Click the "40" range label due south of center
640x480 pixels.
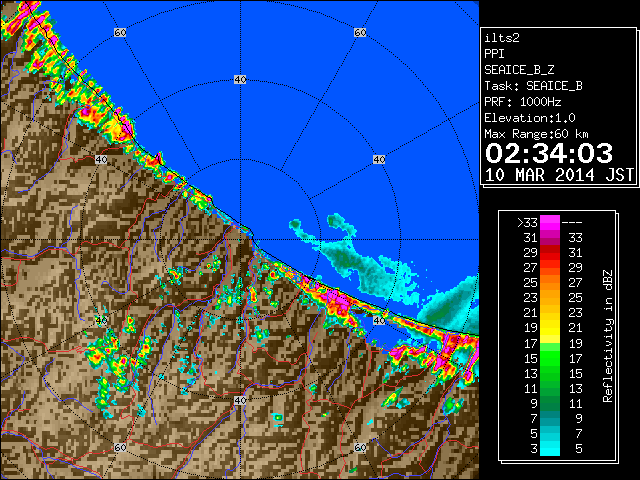(240, 400)
